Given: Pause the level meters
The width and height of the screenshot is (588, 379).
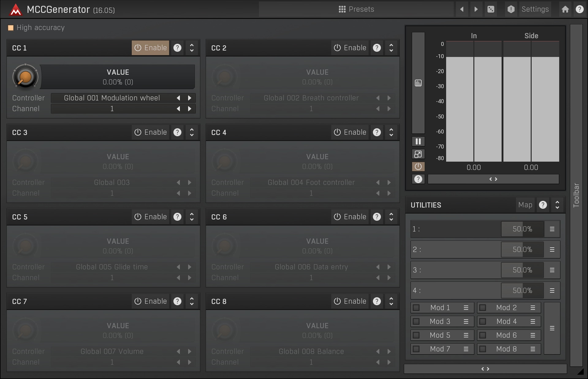Looking at the screenshot, I should tap(418, 141).
